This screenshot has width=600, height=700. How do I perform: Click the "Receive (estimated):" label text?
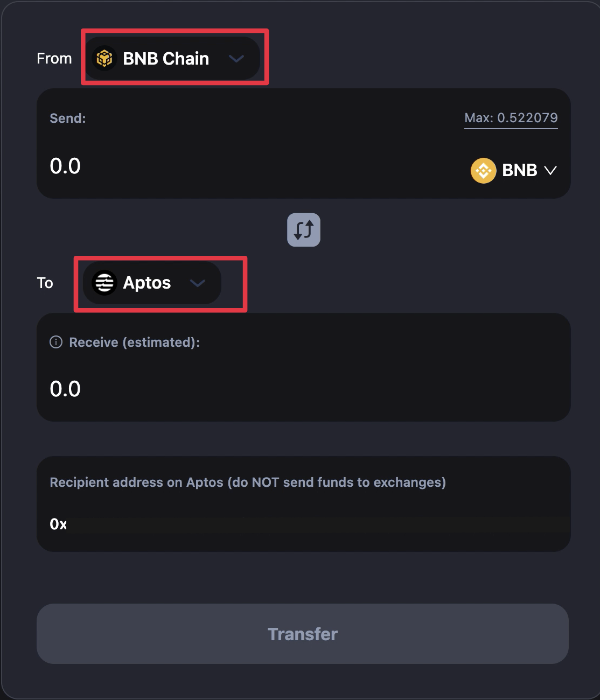[134, 342]
